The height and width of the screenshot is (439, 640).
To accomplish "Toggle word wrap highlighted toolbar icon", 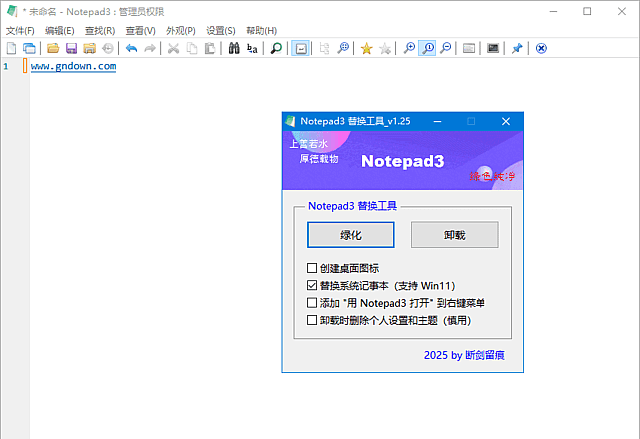I will point(301,49).
